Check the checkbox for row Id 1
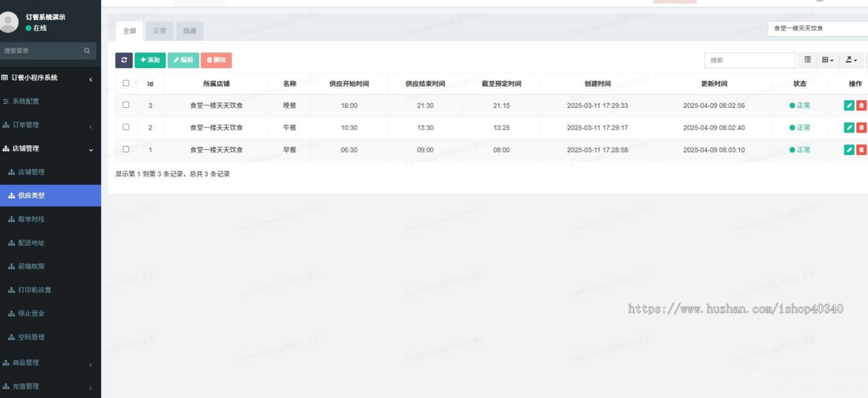The height and width of the screenshot is (398, 868). [x=126, y=149]
